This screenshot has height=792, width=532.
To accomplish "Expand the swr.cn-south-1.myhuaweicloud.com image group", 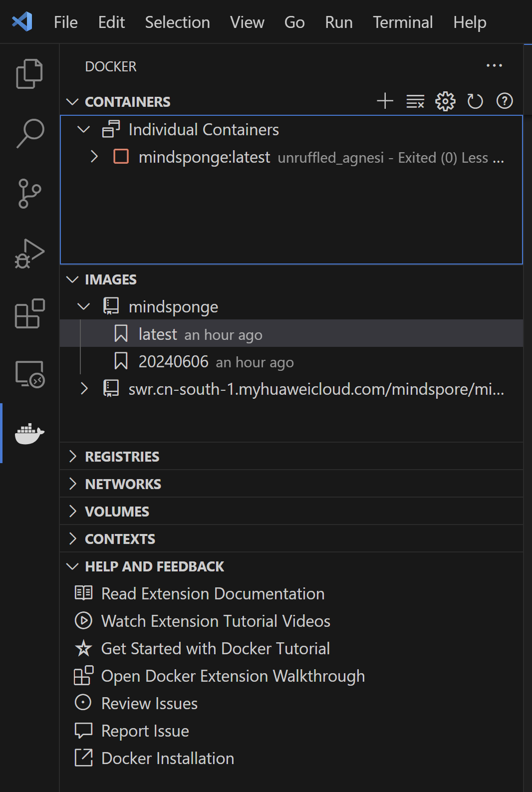I will (x=84, y=389).
